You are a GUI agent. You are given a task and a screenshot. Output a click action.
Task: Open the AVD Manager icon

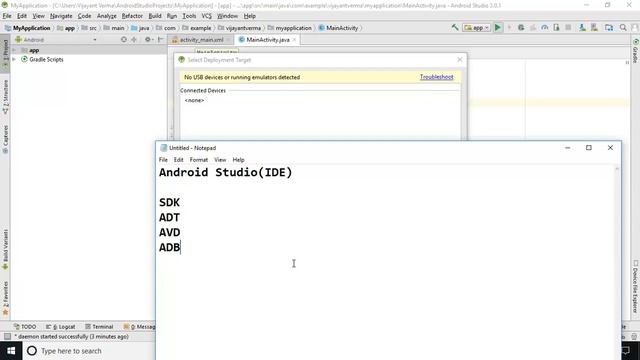click(582, 28)
